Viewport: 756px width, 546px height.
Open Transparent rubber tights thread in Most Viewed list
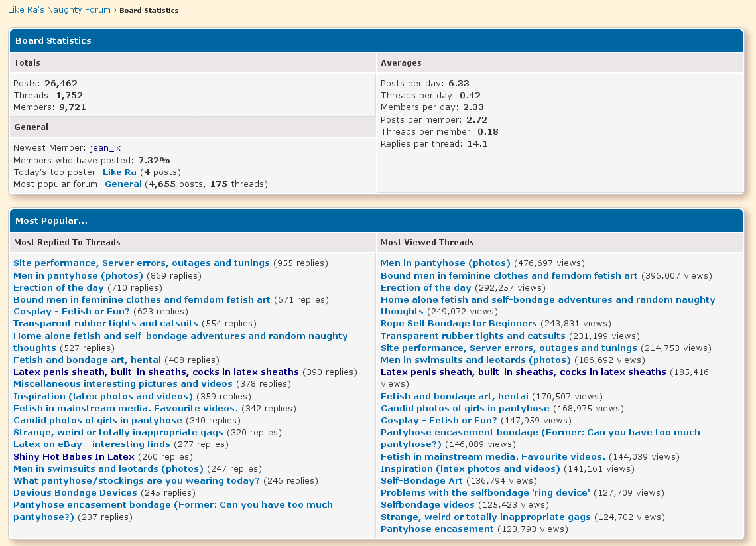[x=473, y=336]
